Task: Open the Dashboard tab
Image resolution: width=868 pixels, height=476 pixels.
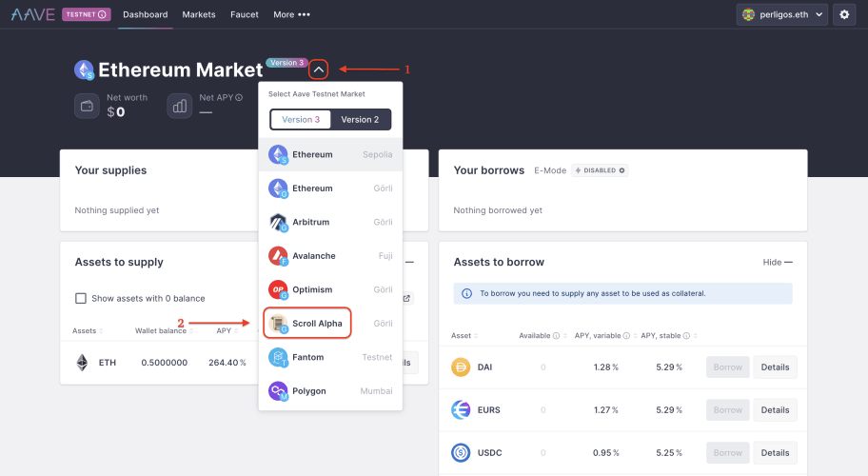Action: [x=145, y=14]
